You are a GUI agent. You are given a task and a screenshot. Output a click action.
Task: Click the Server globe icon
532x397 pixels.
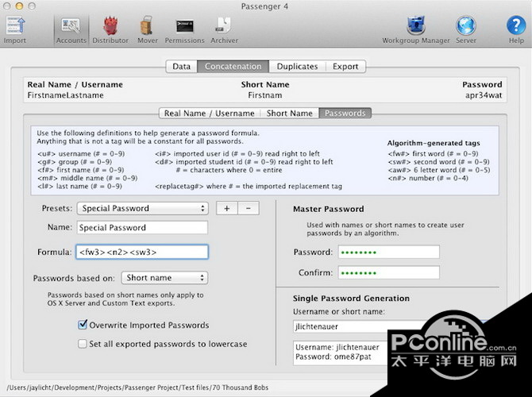pos(466,30)
